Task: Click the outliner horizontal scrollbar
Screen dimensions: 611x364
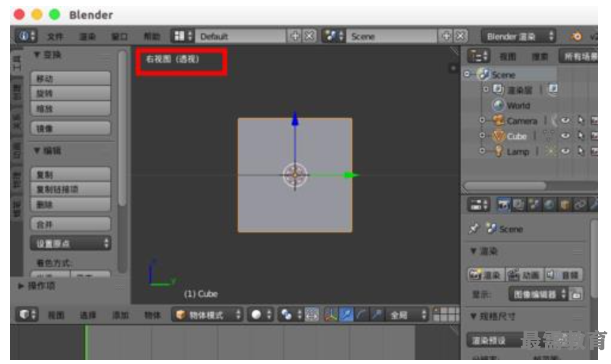Action: (505, 186)
